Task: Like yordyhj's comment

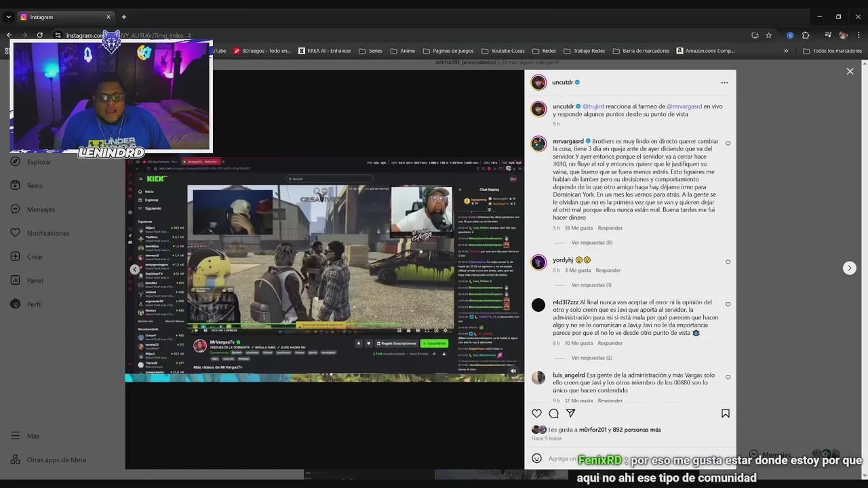Action: (728, 262)
